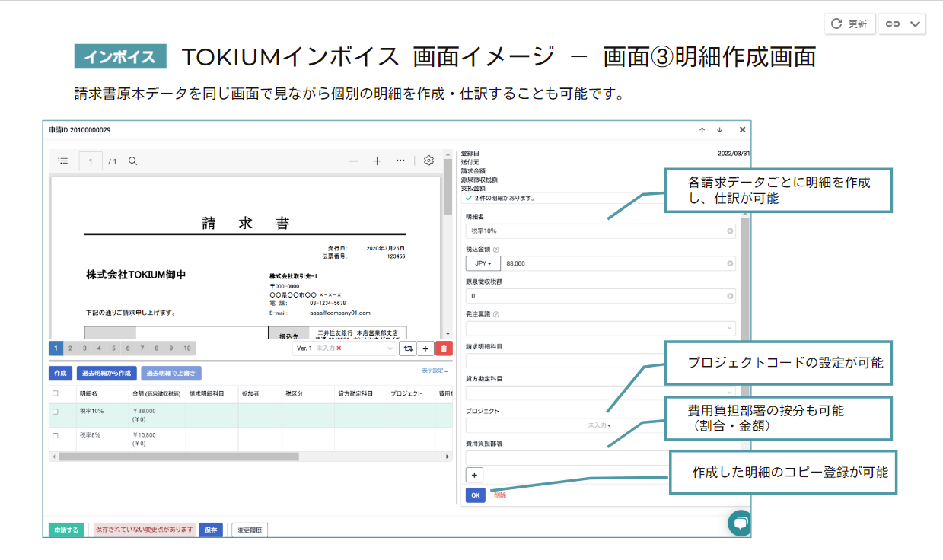This screenshot has width=943, height=560.
Task: Check the 税率8% row checkbox
Action: 55,436
